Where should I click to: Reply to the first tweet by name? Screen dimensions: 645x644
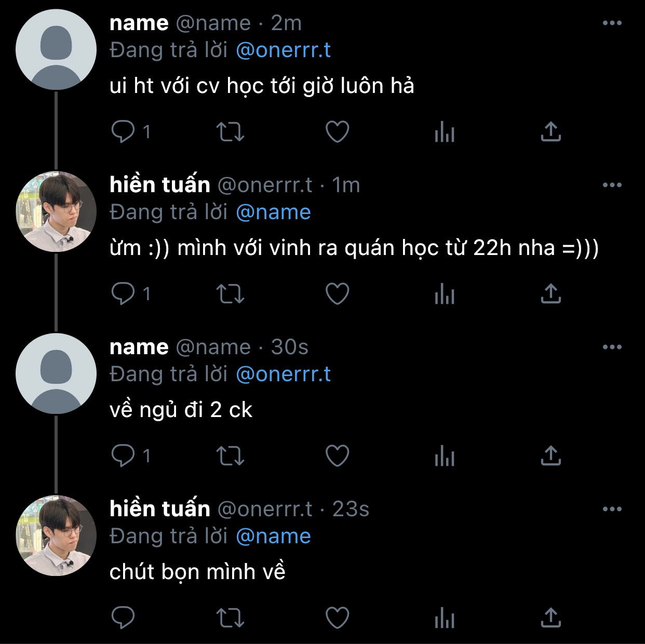(x=123, y=132)
